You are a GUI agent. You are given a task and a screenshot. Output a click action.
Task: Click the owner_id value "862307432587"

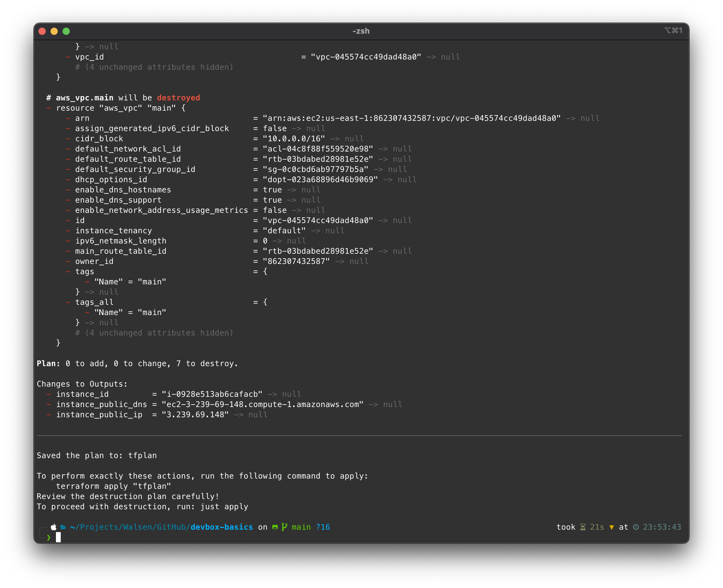296,262
